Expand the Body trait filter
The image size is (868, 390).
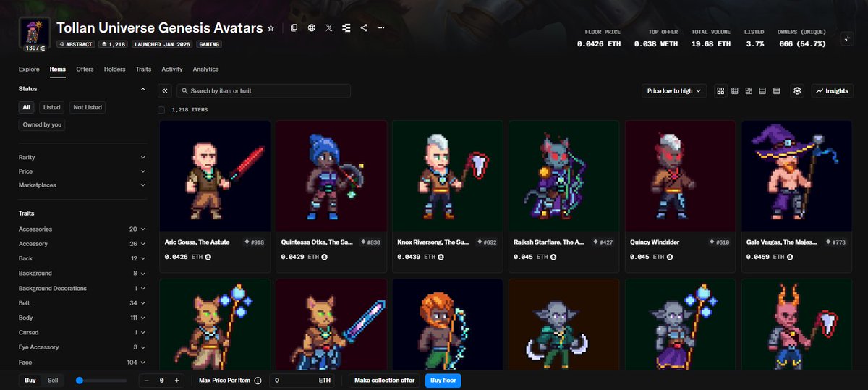tap(82, 318)
